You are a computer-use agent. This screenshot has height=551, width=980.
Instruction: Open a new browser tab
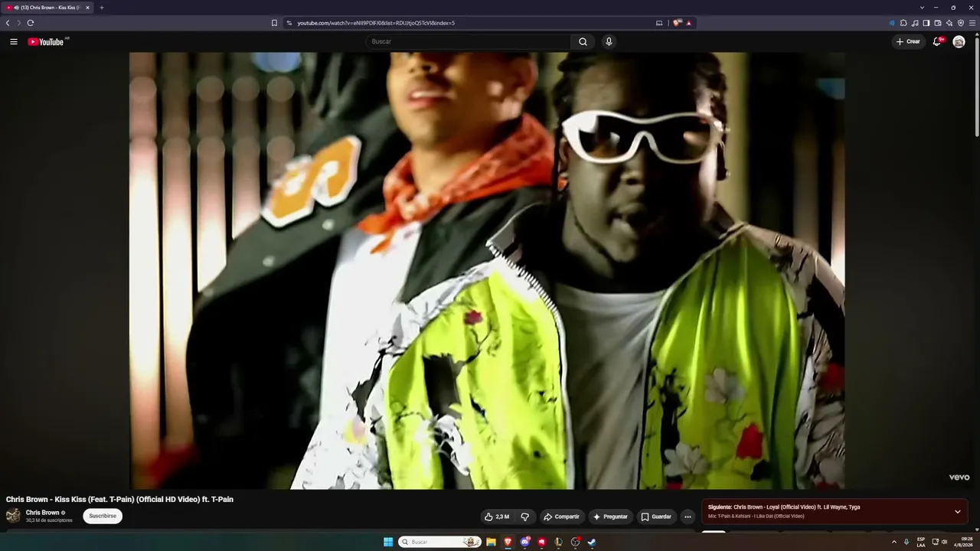102,8
